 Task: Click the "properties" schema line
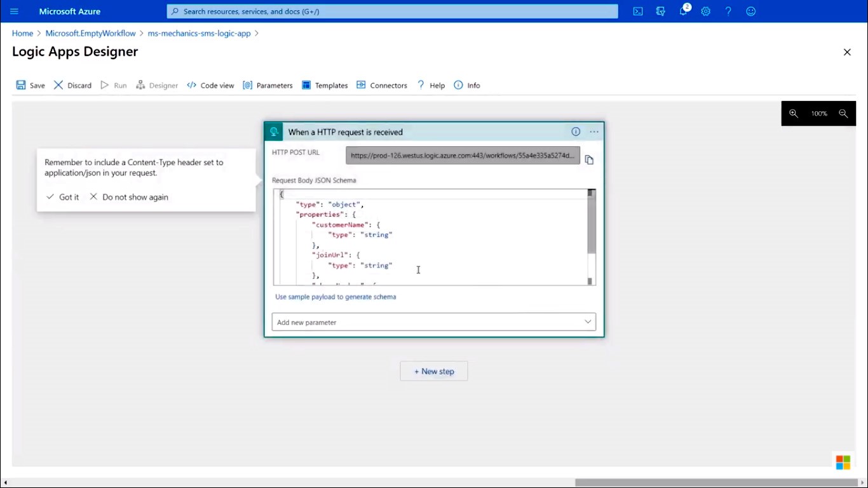pyautogui.click(x=326, y=215)
